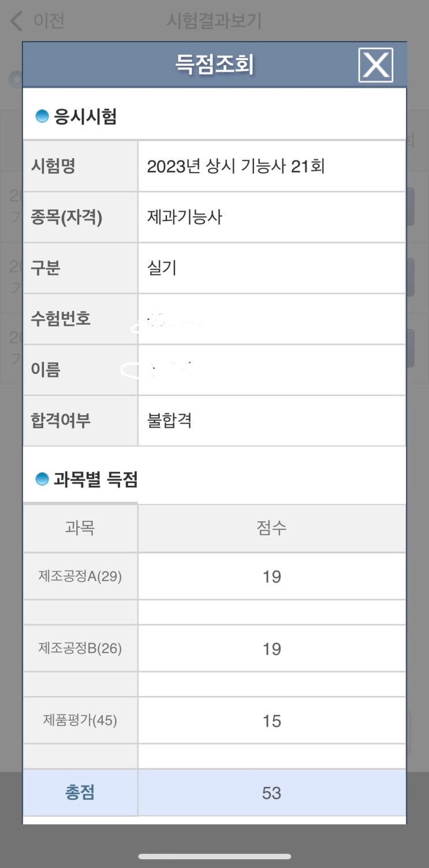Viewport: 429px width, 868px height.
Task: Tap the 제과기능사 qualification value
Action: pyautogui.click(x=185, y=218)
